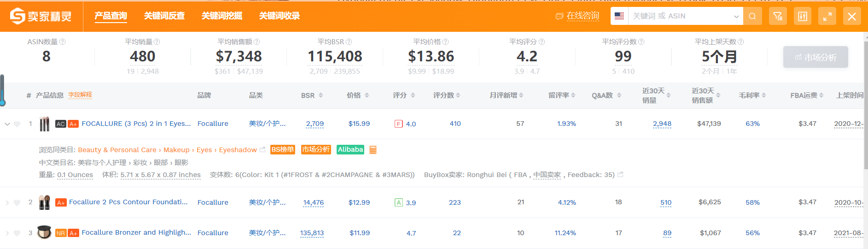The width and height of the screenshot is (868, 249).
Task: Click the calculator icon beside Alibaba
Action: coord(373,150)
